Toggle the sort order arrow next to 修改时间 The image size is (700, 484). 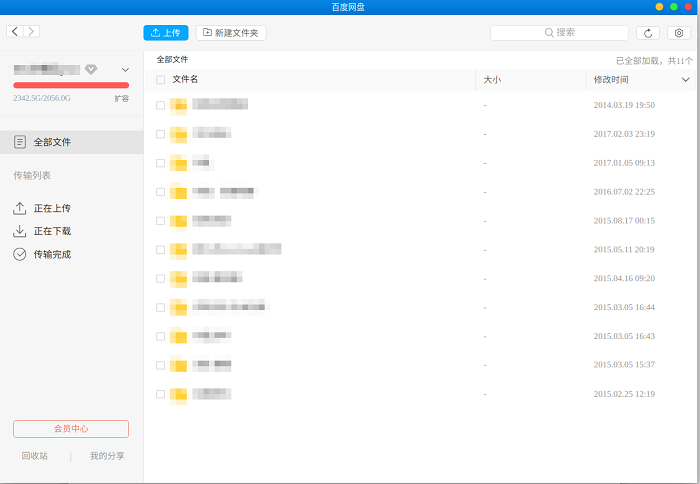point(686,79)
